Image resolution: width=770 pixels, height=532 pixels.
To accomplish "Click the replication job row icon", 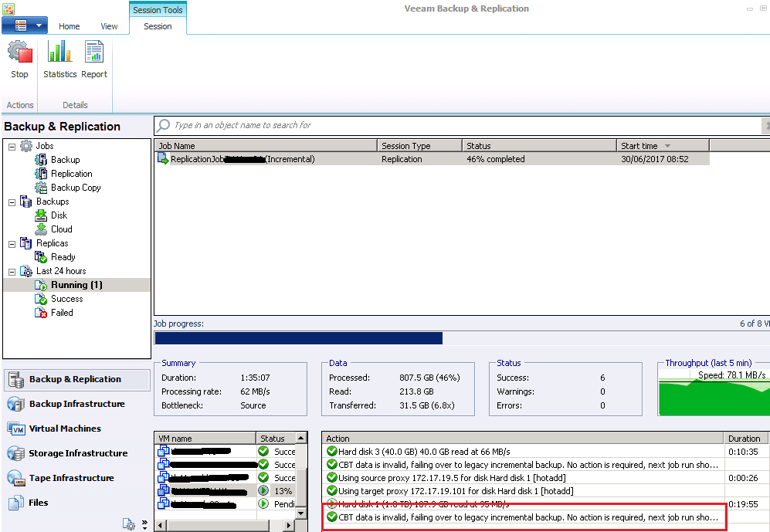I will pos(162,158).
